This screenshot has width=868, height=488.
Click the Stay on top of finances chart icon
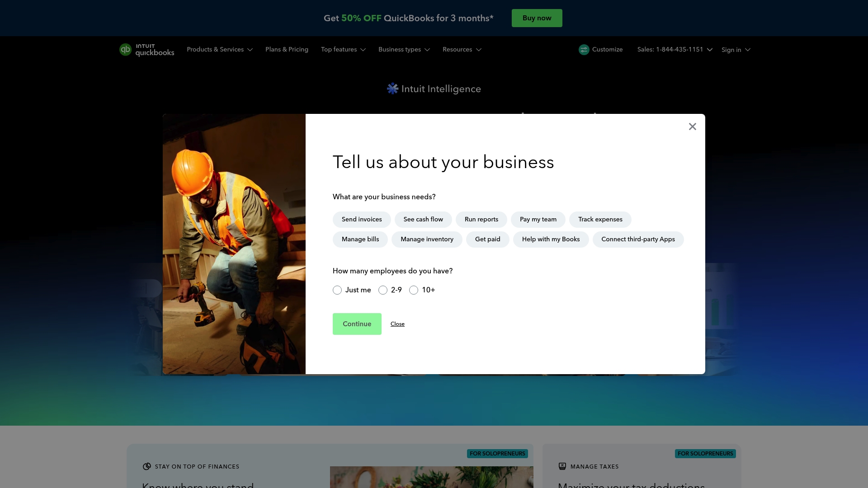(146, 466)
